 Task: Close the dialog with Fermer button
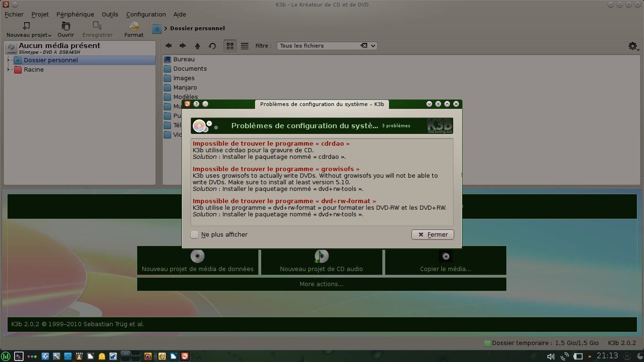coord(433,234)
